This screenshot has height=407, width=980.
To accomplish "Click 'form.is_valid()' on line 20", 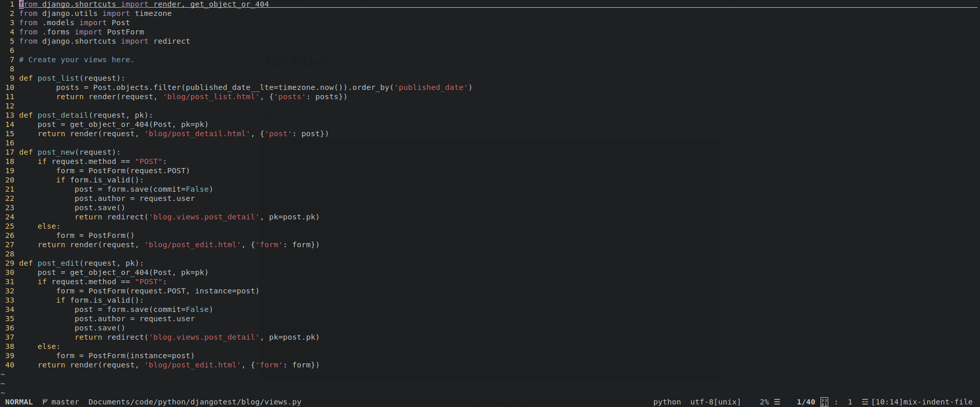I will coord(105,180).
